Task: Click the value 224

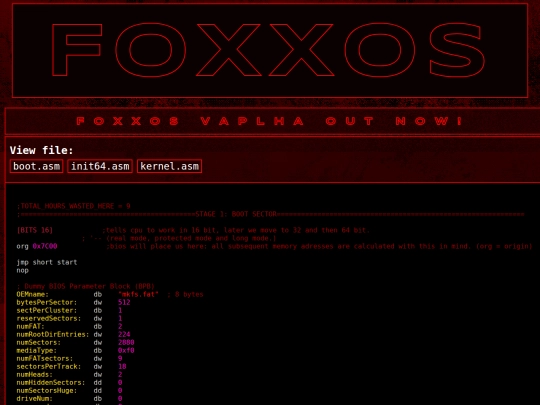Action: [124, 334]
